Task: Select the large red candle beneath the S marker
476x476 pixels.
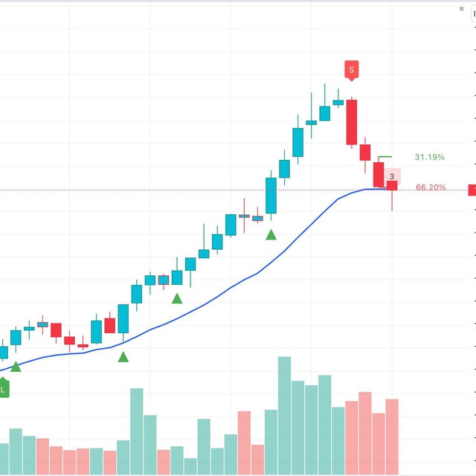Action: tap(352, 122)
